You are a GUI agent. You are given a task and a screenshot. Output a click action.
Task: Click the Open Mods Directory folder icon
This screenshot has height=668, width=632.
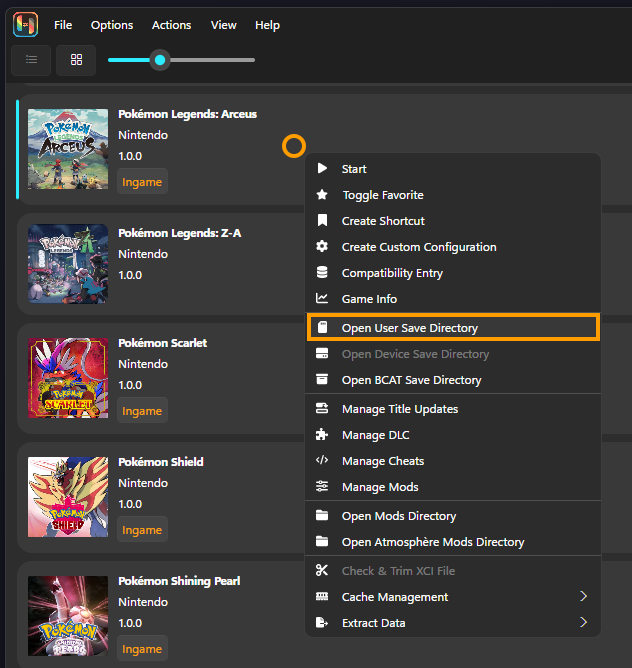(322, 515)
